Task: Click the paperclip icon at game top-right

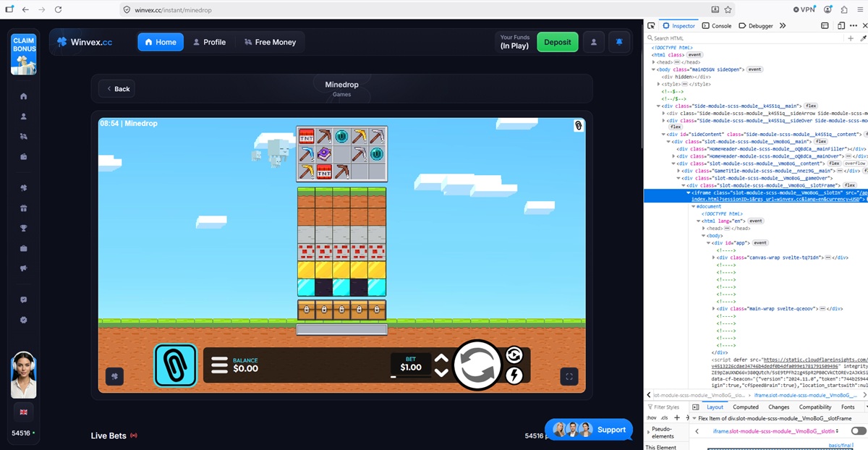Action: tap(579, 125)
